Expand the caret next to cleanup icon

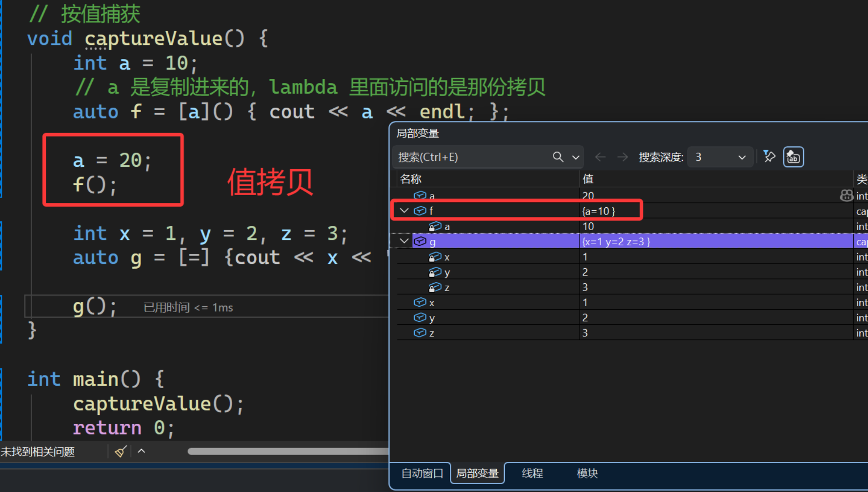coord(141,451)
